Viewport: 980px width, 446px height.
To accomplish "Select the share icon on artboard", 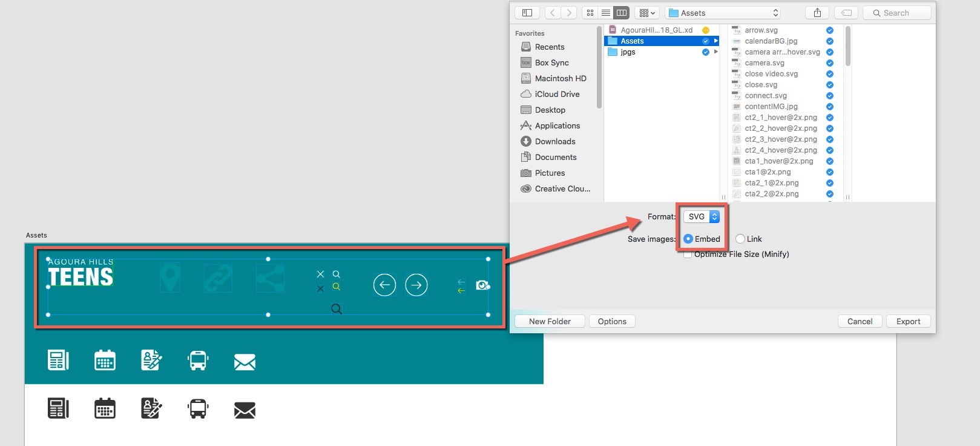I will 270,279.
